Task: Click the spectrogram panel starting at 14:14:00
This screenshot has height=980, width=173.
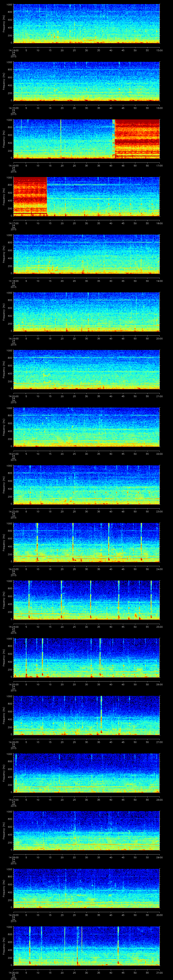Action: pos(87,24)
